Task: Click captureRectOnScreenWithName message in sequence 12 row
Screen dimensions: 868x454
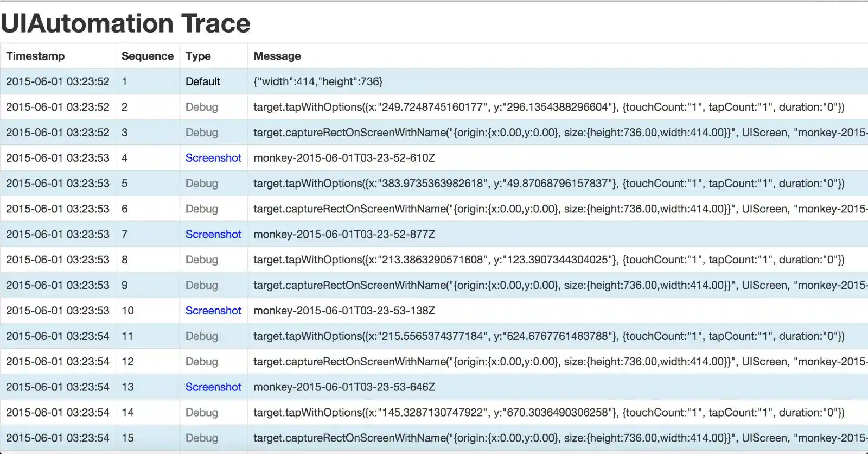Action: [560, 362]
